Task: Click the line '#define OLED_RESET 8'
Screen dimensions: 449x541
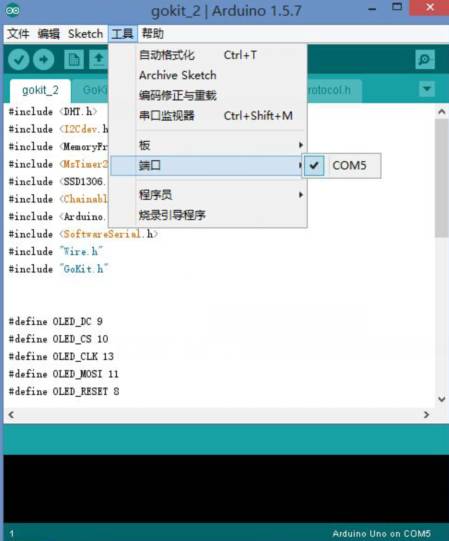Action: [64, 392]
